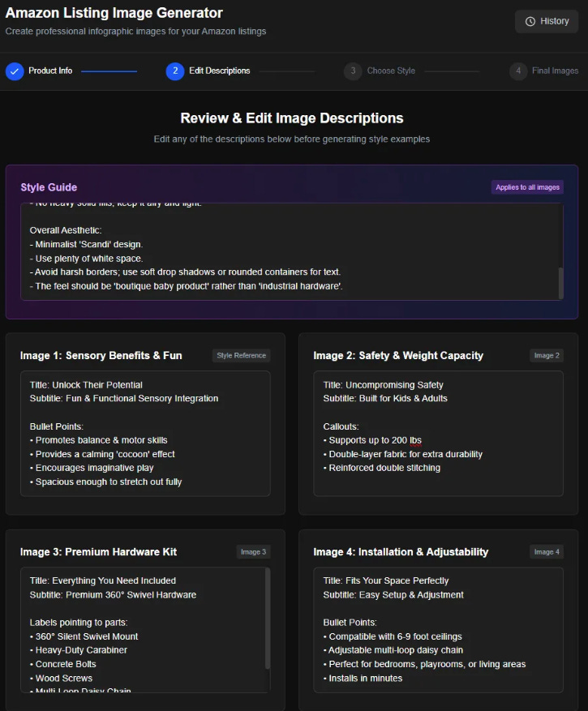Click 'Minimalist Scandi design' style line
The image size is (588, 711).
(86, 244)
